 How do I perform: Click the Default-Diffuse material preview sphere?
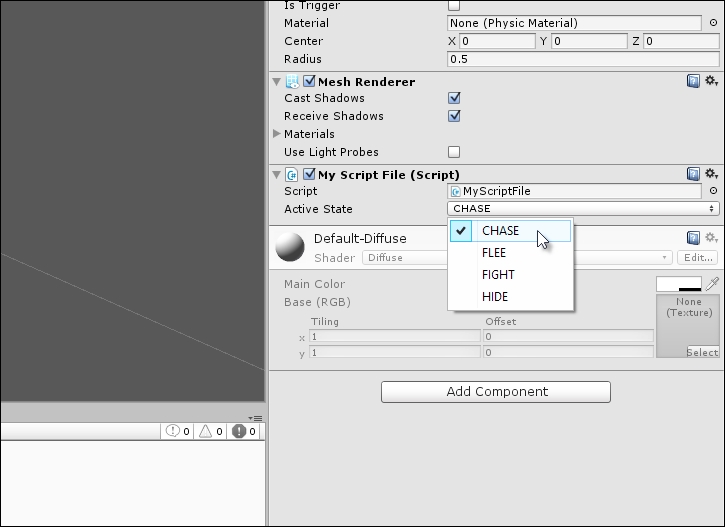click(x=290, y=247)
